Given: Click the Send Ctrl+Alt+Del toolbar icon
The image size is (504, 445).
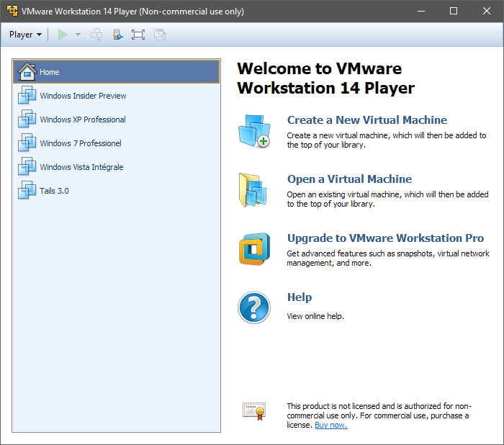Looking at the screenshot, I should pos(96,35).
